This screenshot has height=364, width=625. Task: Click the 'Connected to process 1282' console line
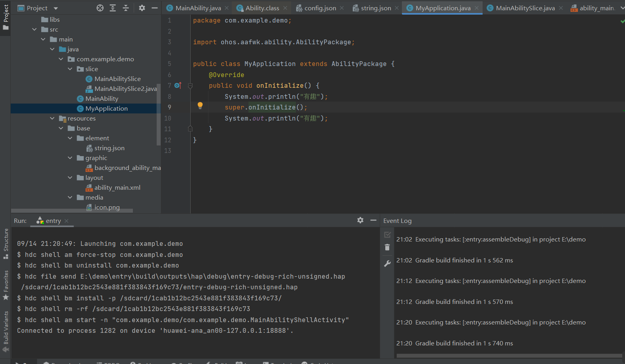coord(155,330)
